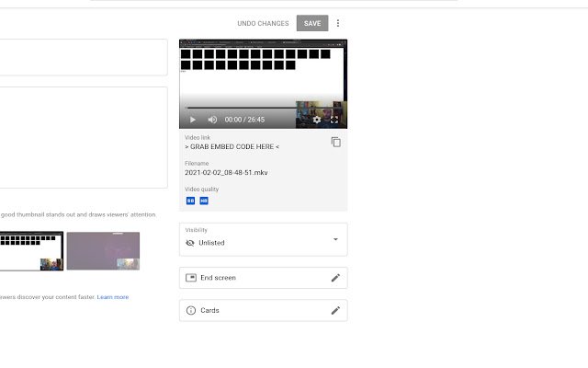The height and width of the screenshot is (368, 588).
Task: Open the video player settings gear
Action: click(x=317, y=120)
